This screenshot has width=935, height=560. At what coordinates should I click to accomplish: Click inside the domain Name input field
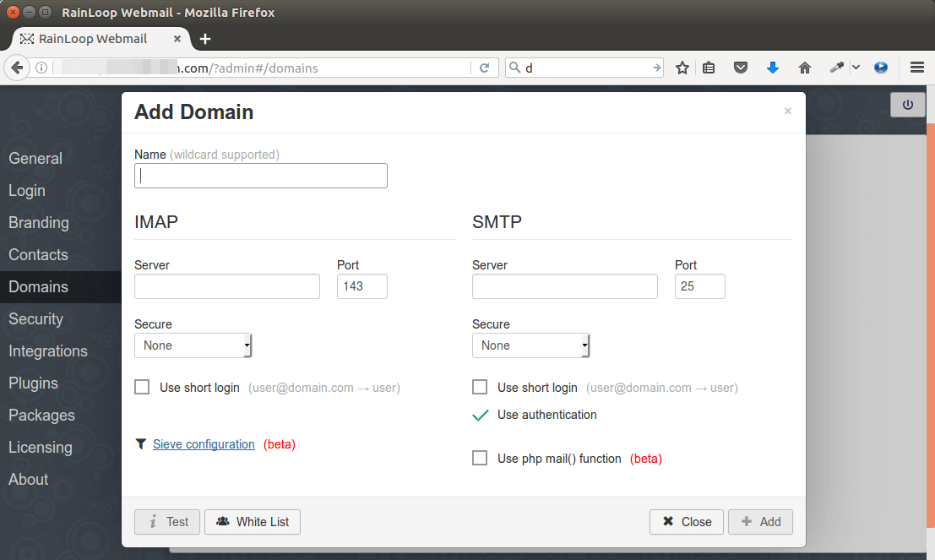[x=260, y=175]
